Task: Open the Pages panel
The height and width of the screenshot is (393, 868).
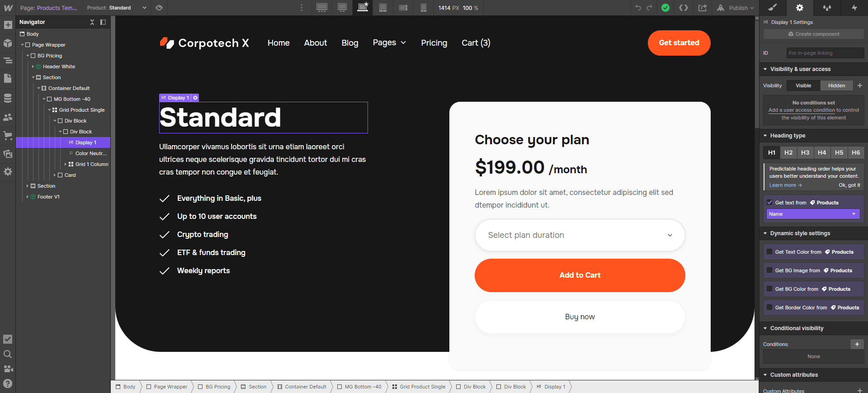Action: tap(8, 79)
